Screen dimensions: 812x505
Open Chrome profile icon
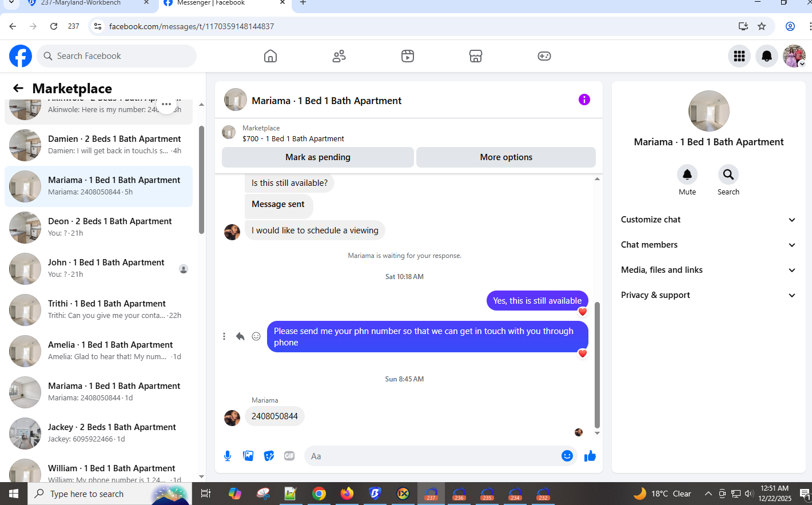(x=790, y=26)
